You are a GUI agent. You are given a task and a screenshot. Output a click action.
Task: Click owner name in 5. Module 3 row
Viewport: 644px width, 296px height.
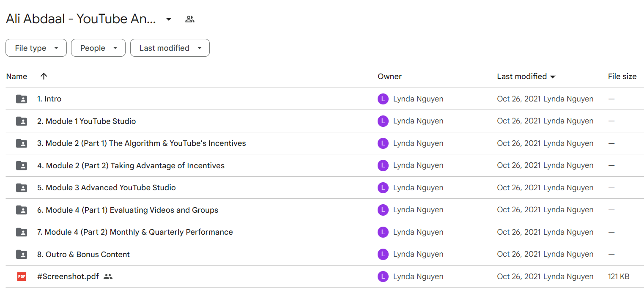(418, 188)
